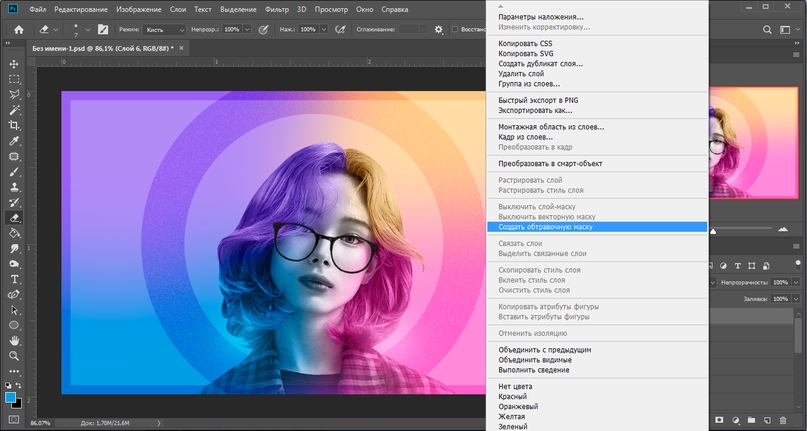
Task: Select the Eyedropper tool
Action: pyautogui.click(x=14, y=141)
